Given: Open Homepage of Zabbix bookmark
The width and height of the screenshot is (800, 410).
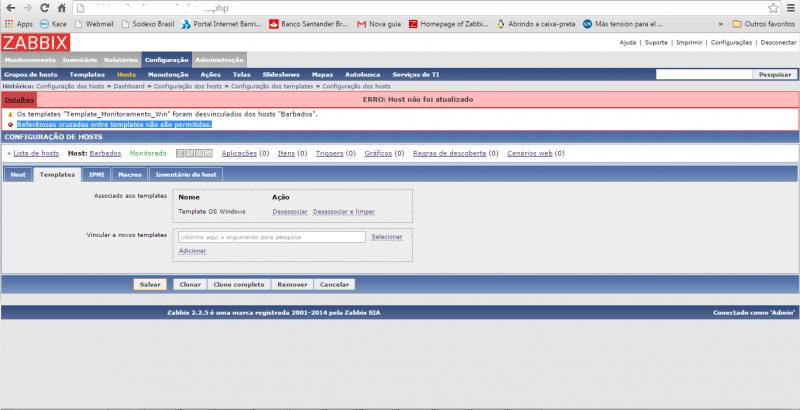Looking at the screenshot, I should (x=448, y=24).
